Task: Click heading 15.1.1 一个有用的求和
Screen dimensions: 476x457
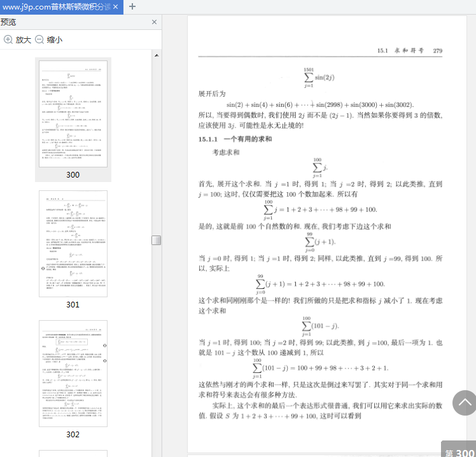Action: tap(235, 139)
